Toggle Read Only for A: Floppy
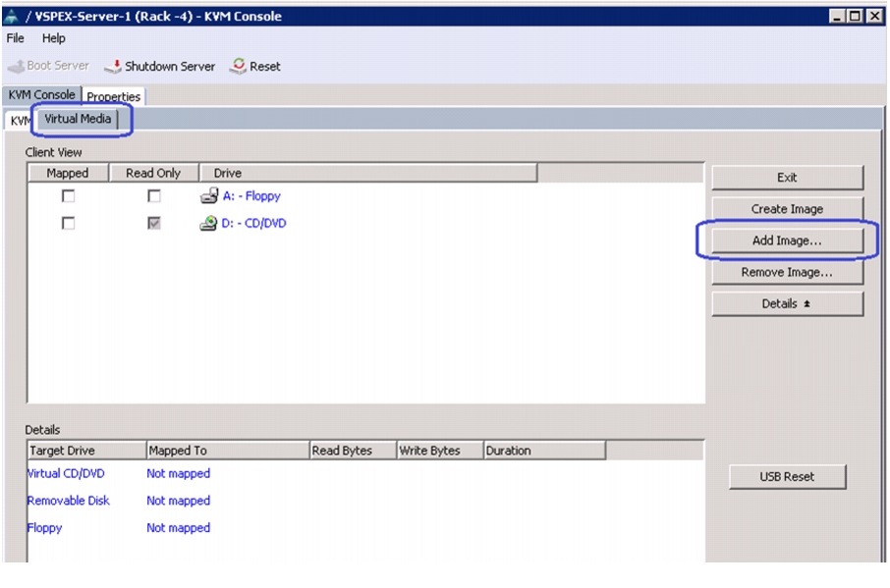The width and height of the screenshot is (890, 588). (x=154, y=196)
